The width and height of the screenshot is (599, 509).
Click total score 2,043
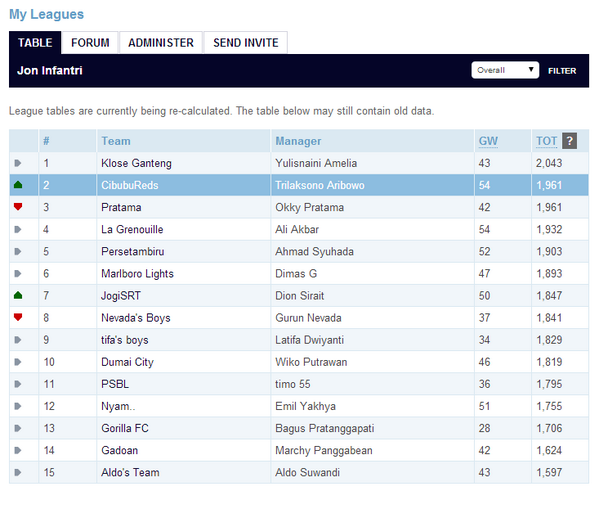(549, 163)
